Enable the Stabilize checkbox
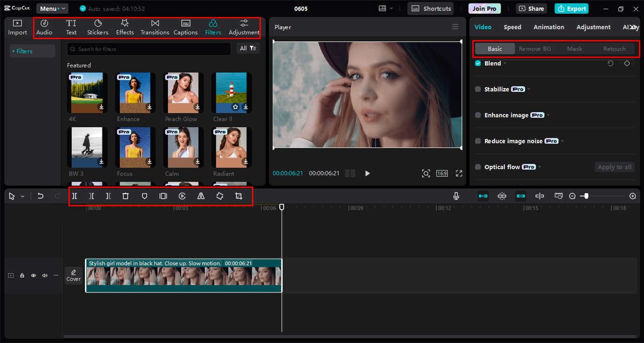Viewport: 644px width, 343px height. click(x=478, y=89)
